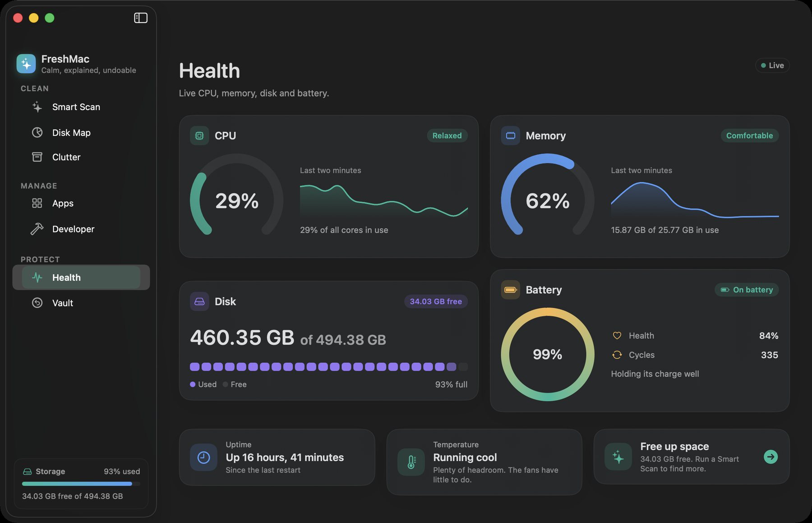812x523 pixels.
Task: Click the Comfortable memory status badge
Action: pyautogui.click(x=749, y=135)
